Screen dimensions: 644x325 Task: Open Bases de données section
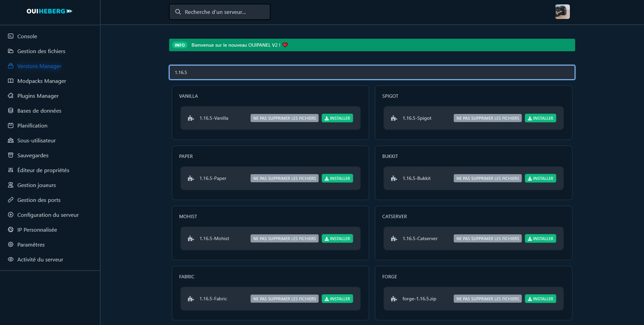(39, 111)
